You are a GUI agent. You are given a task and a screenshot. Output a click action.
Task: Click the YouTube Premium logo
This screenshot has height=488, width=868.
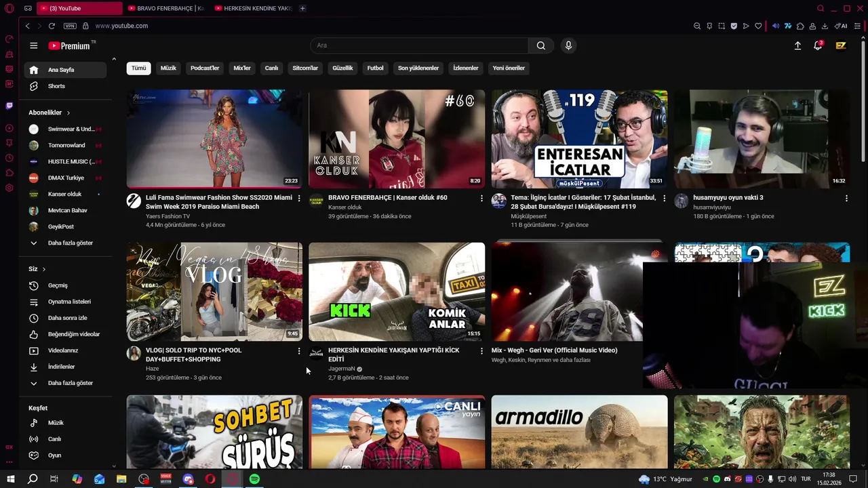click(x=69, y=45)
